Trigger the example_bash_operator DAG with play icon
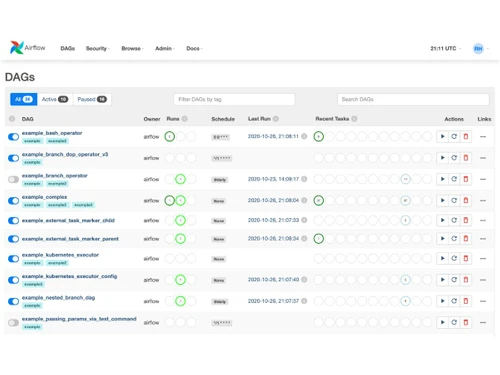The width and height of the screenshot is (500, 375). point(442,136)
